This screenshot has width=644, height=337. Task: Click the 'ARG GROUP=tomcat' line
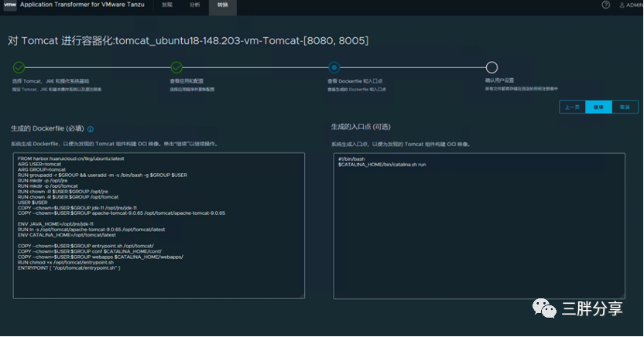click(42, 169)
